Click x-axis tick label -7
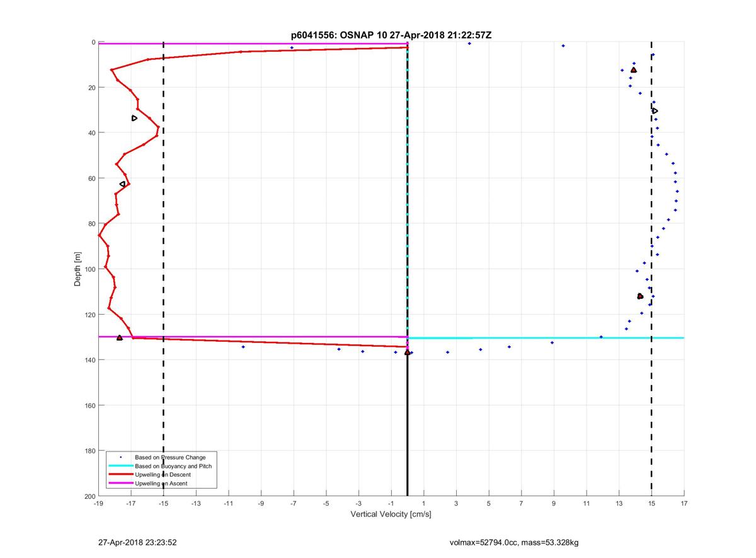The height and width of the screenshot is (558, 756). [294, 503]
